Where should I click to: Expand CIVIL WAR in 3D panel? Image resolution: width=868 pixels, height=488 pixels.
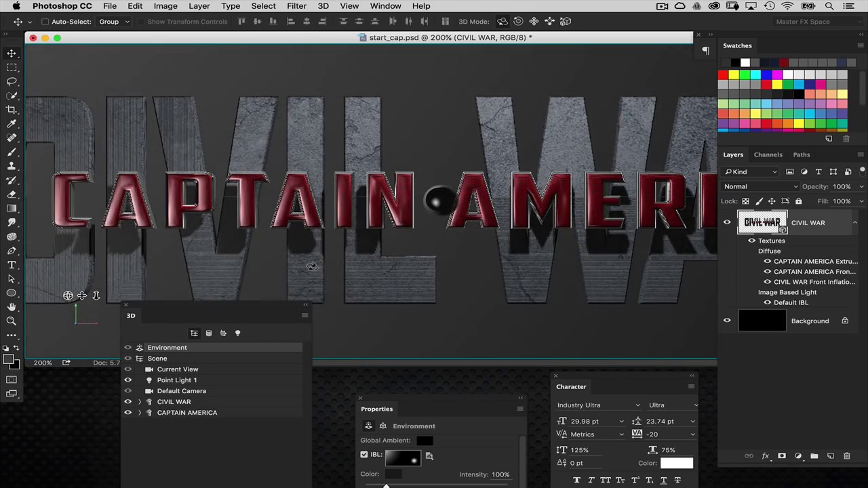140,402
